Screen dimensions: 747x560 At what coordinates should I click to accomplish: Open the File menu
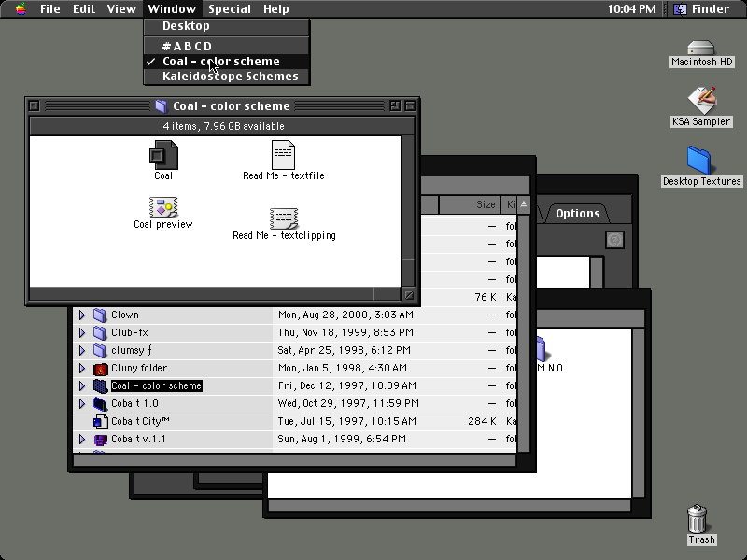pyautogui.click(x=50, y=9)
